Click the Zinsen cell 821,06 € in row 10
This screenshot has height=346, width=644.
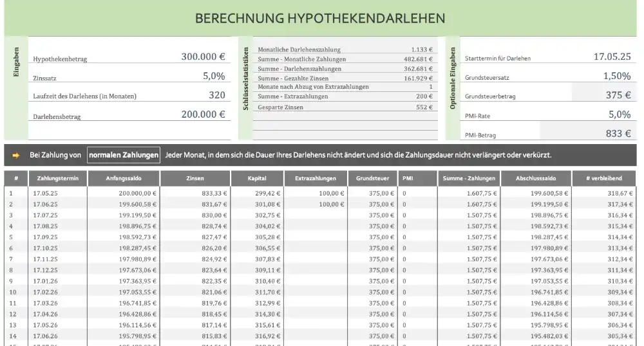(214, 292)
